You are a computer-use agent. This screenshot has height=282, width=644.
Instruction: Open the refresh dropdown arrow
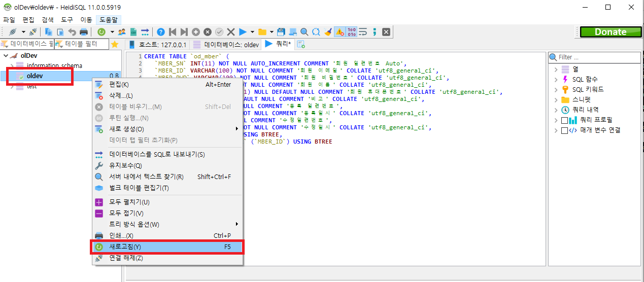click(112, 31)
